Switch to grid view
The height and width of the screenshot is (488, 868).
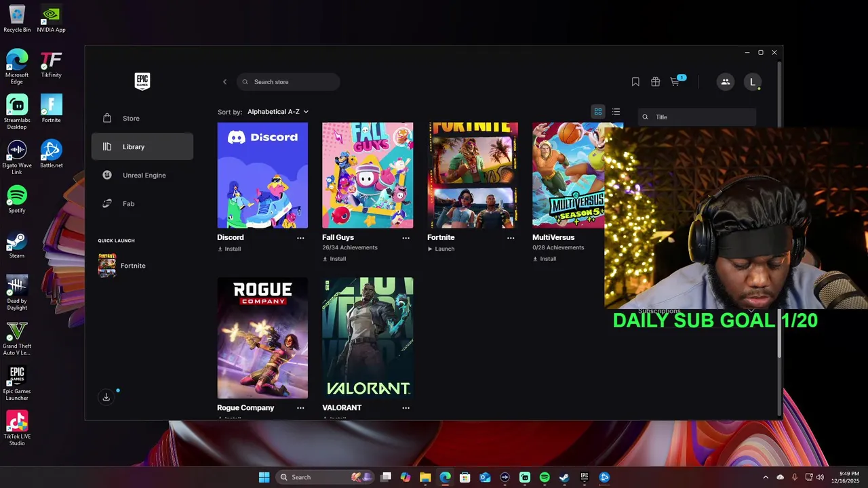coord(598,112)
